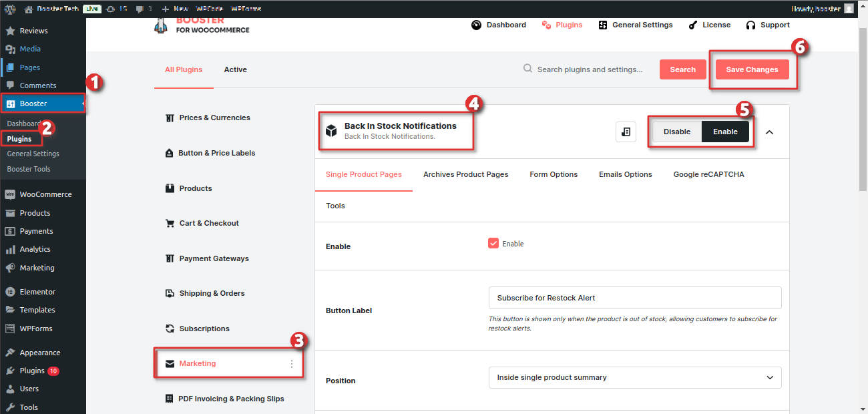Select the Form Options tab
This screenshot has height=414, width=868.
(554, 174)
